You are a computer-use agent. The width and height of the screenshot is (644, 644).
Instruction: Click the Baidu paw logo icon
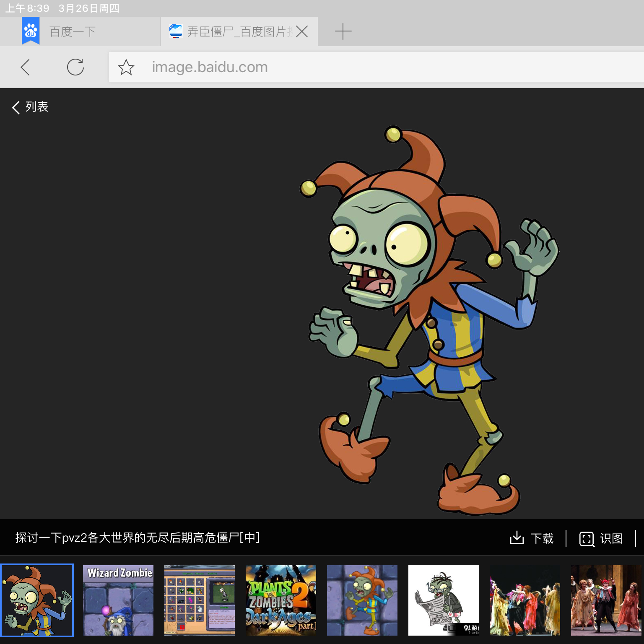(31, 30)
